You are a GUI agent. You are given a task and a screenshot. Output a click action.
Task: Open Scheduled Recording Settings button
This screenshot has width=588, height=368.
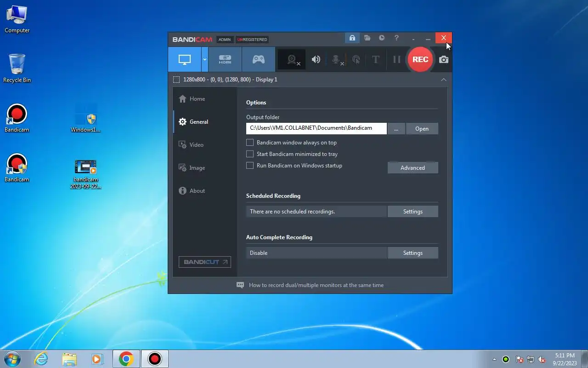413,212
